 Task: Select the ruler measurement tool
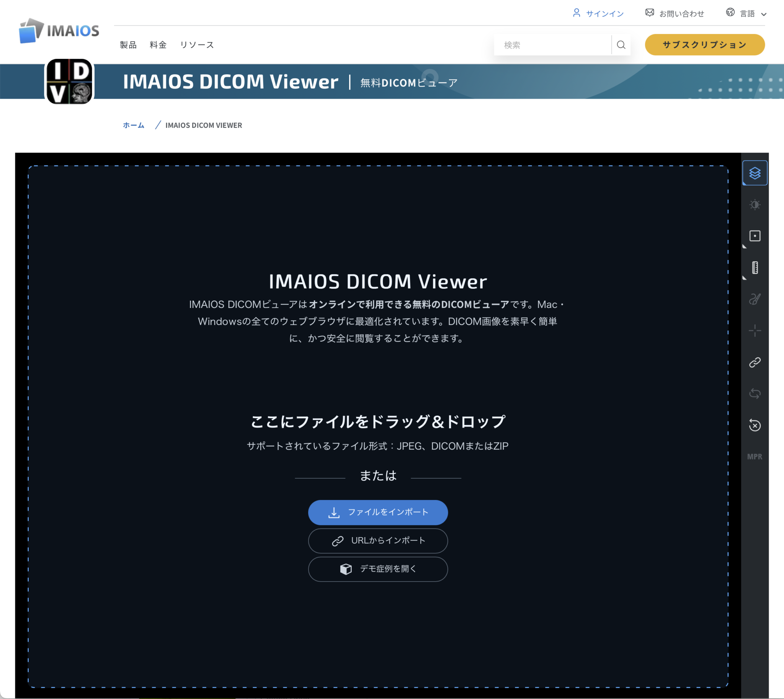tap(755, 267)
